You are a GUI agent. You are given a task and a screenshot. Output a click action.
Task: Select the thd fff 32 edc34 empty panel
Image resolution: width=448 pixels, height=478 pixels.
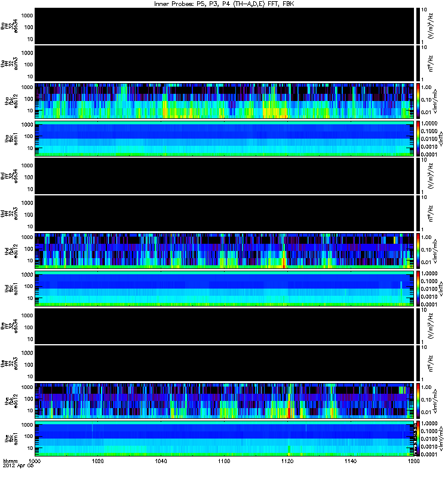click(x=225, y=176)
